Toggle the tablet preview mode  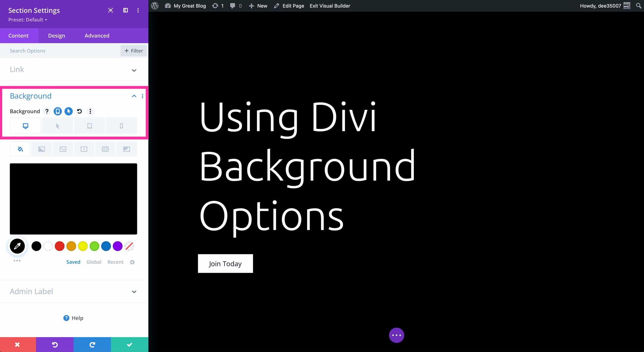pos(89,126)
